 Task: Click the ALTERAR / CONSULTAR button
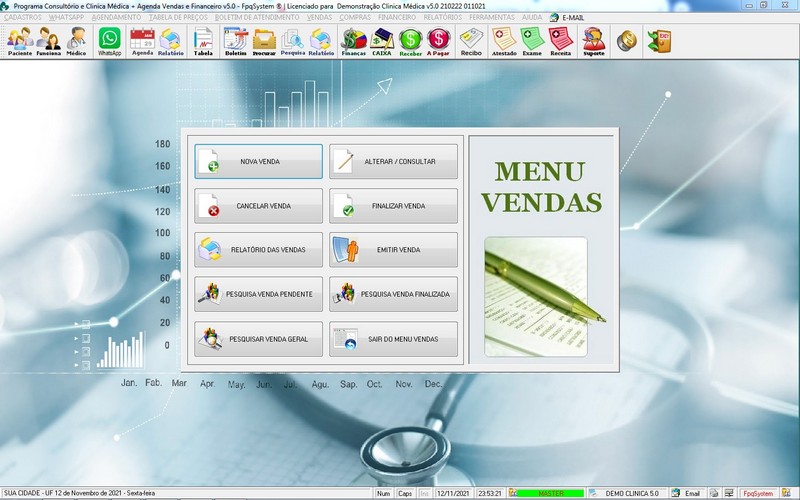point(393,161)
